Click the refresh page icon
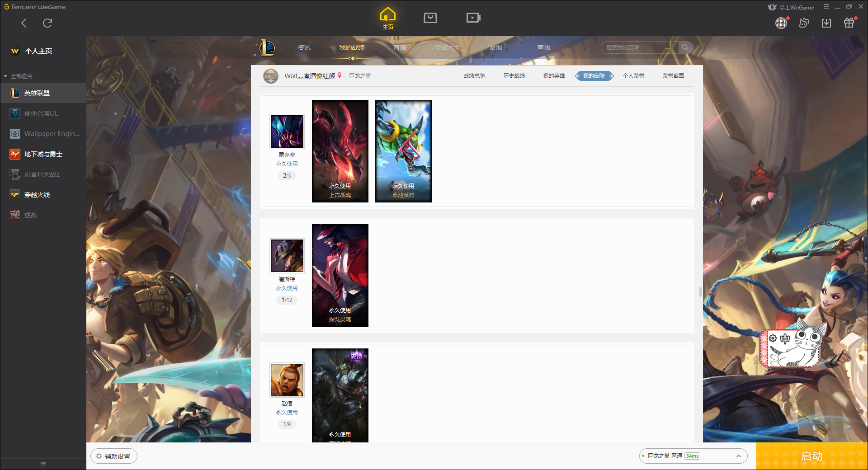868x470 pixels. [47, 23]
